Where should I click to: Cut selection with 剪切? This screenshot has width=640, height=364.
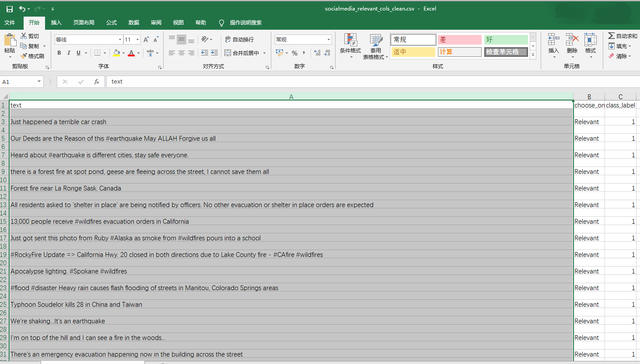(30, 36)
